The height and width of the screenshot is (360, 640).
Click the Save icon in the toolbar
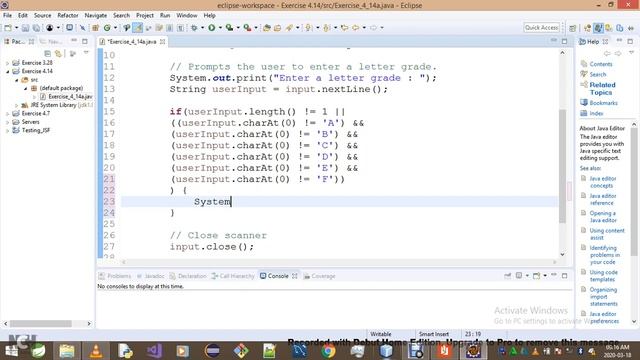(x=25, y=28)
